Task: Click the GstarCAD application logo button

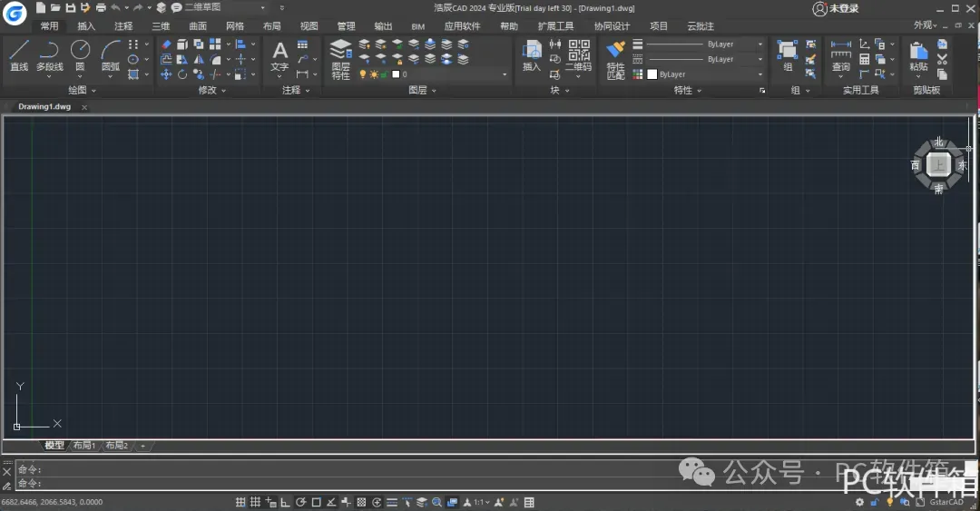Action: click(x=15, y=13)
